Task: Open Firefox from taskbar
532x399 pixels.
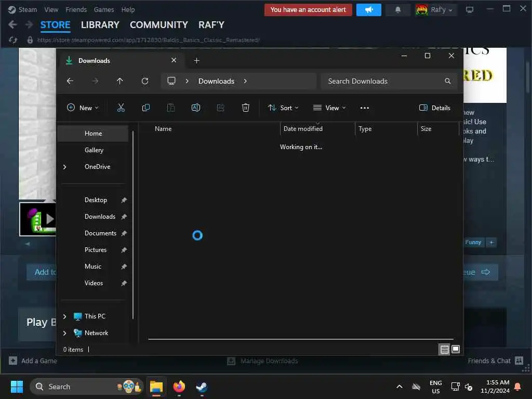Action: (x=179, y=387)
